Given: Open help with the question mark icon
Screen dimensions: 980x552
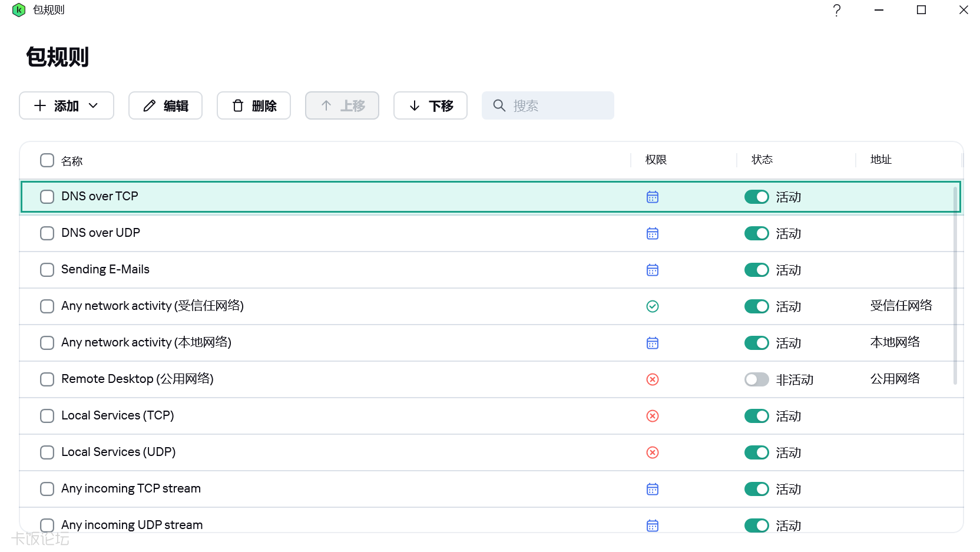Looking at the screenshot, I should pyautogui.click(x=837, y=10).
